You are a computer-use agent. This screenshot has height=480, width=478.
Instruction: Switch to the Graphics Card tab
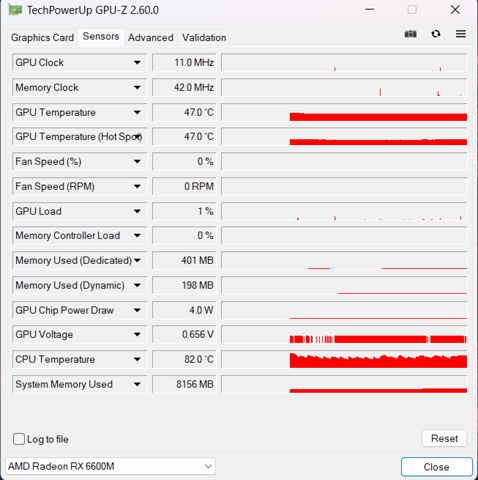coord(42,37)
